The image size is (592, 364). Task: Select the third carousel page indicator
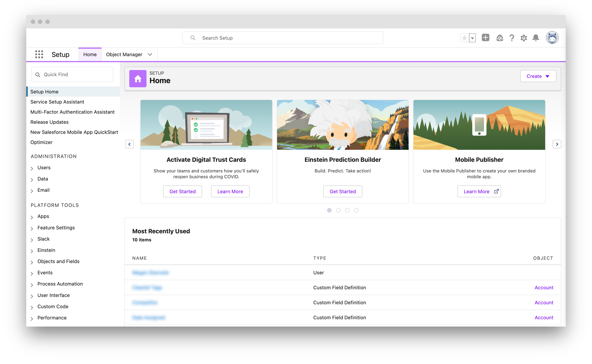[x=347, y=210]
